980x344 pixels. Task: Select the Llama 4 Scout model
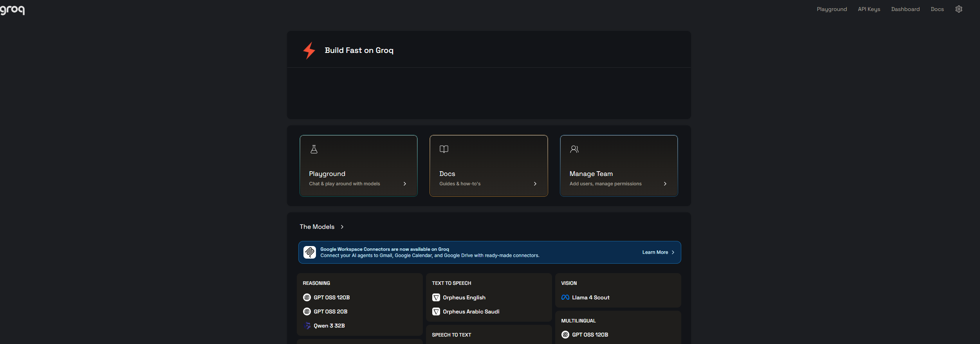click(x=591, y=297)
